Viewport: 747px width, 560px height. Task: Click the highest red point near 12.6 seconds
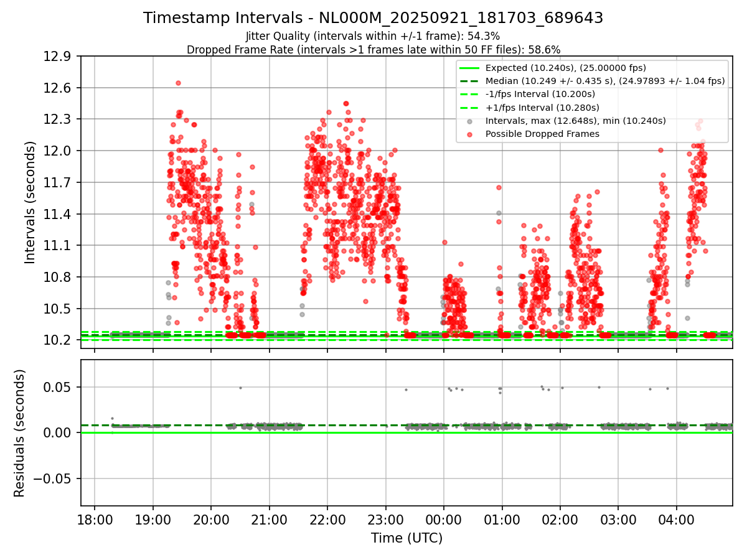tap(178, 83)
